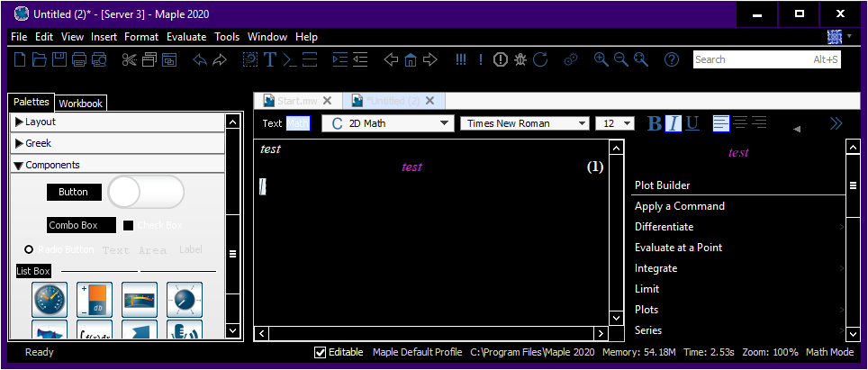
Task: Create a new document via the toolbar
Action: point(20,59)
